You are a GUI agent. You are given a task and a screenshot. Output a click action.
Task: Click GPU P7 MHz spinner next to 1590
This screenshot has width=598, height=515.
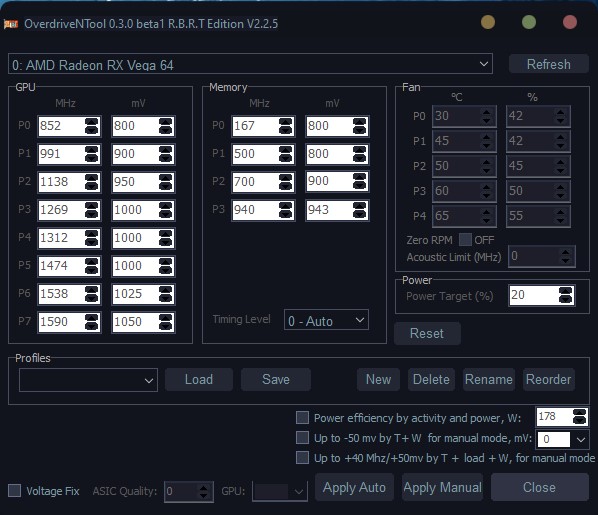92,322
